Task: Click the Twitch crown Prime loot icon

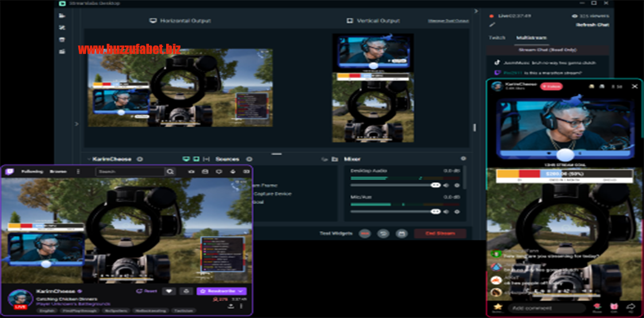Action: click(191, 171)
